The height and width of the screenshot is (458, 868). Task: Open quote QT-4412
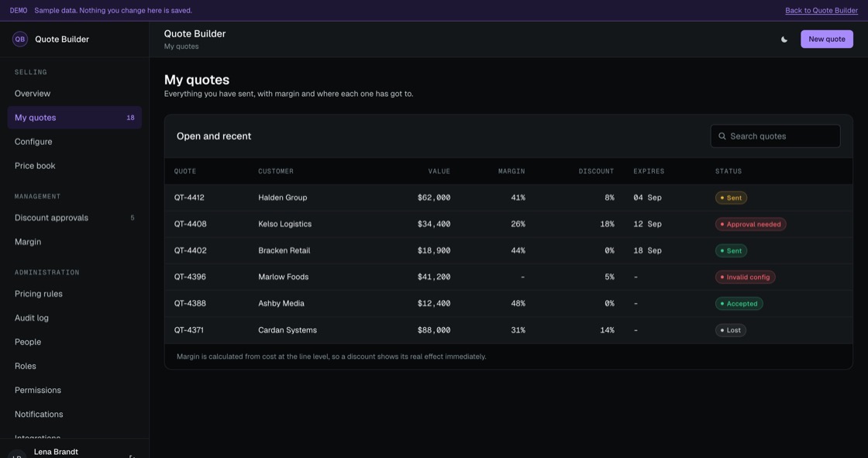pyautogui.click(x=189, y=198)
